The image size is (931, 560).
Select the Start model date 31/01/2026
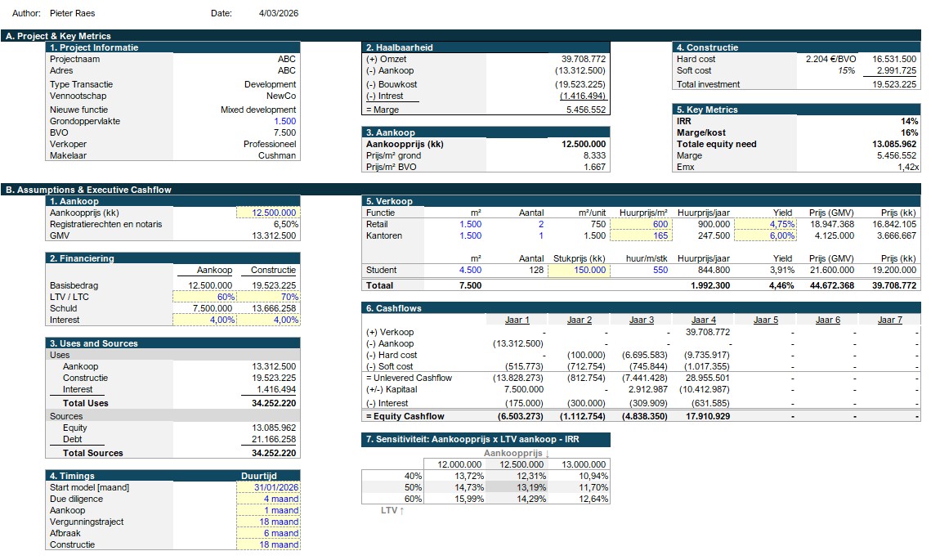pos(268,487)
